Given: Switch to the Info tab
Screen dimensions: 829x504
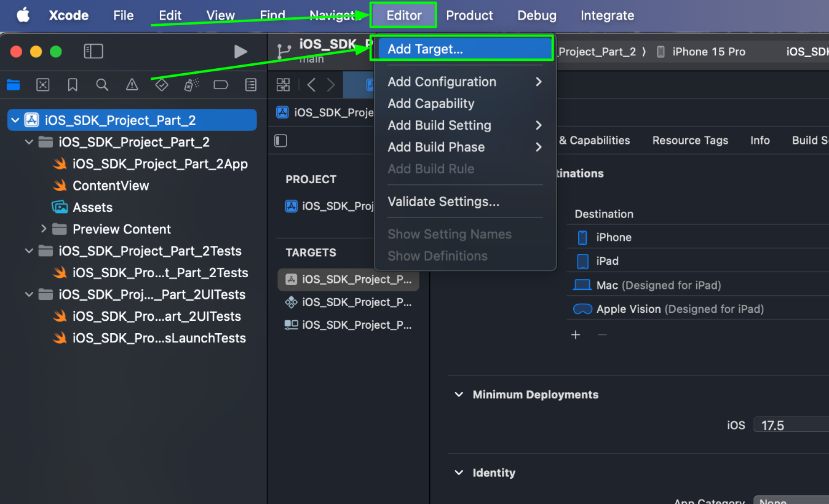Looking at the screenshot, I should (x=760, y=140).
